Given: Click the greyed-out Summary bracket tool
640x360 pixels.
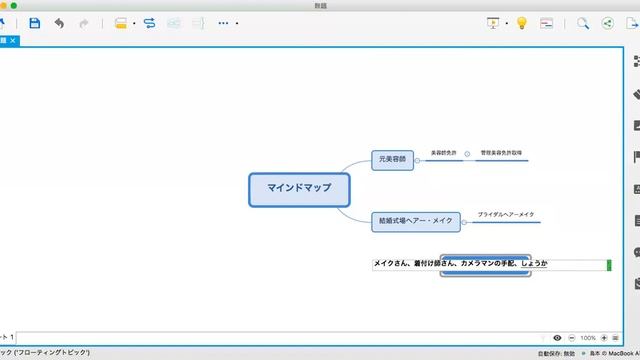Looking at the screenshot, I should (x=198, y=23).
